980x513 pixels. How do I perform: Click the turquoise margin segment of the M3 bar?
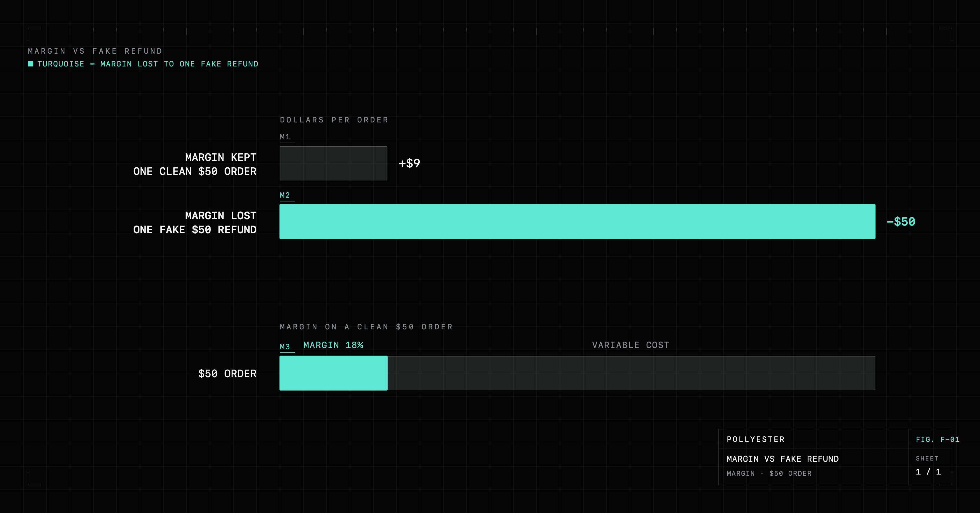(x=333, y=373)
